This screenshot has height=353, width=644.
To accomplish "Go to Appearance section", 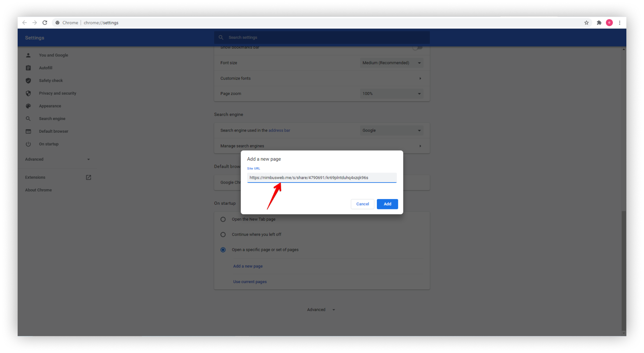I will (x=50, y=106).
